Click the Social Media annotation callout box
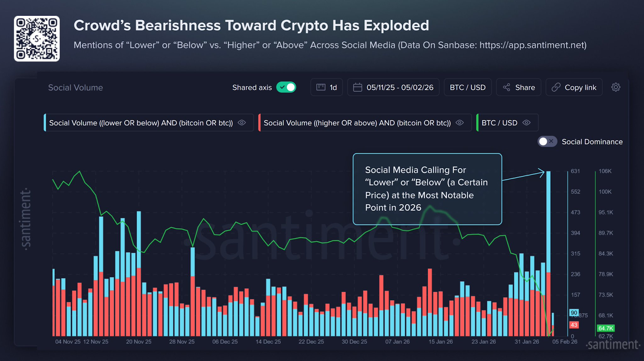The image size is (644, 361). click(x=427, y=188)
